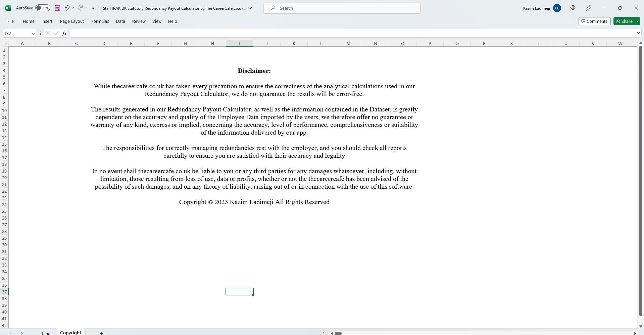This screenshot has width=644, height=335.
Task: Undo the last action
Action: click(66, 8)
